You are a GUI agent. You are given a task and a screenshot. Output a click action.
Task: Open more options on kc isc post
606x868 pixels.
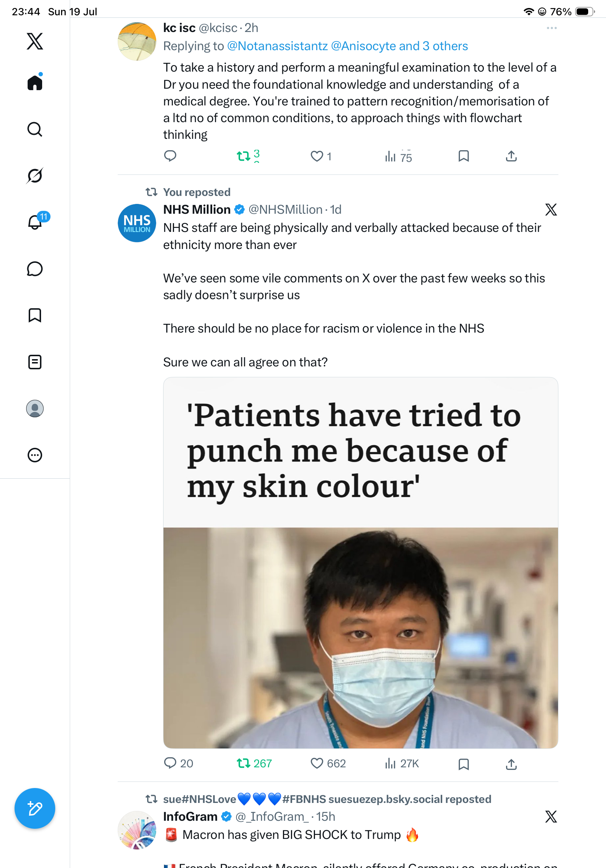coord(552,28)
